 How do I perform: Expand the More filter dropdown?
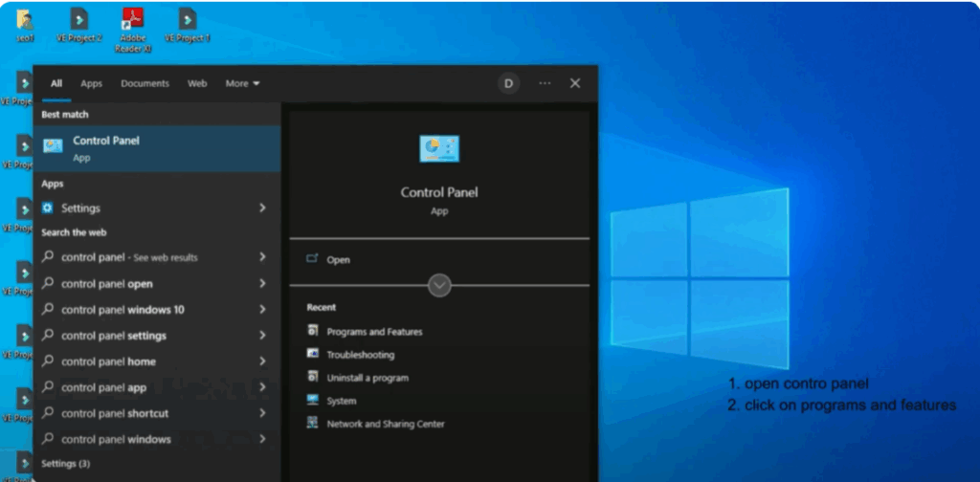(242, 84)
